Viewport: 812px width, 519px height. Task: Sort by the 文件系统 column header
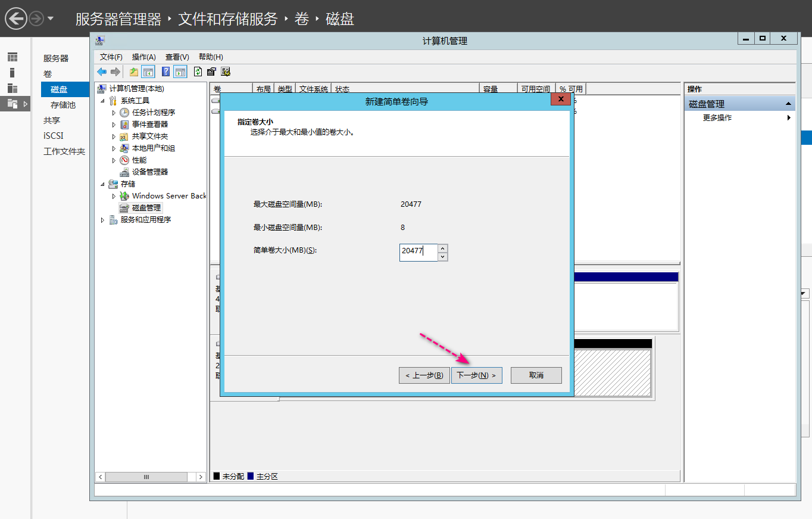pyautogui.click(x=313, y=89)
